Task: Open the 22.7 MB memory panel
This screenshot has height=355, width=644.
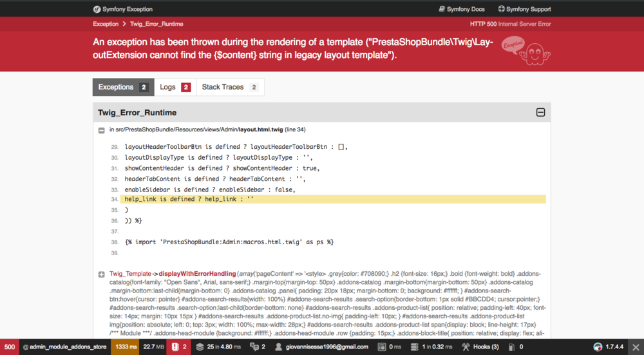Action: coord(154,347)
